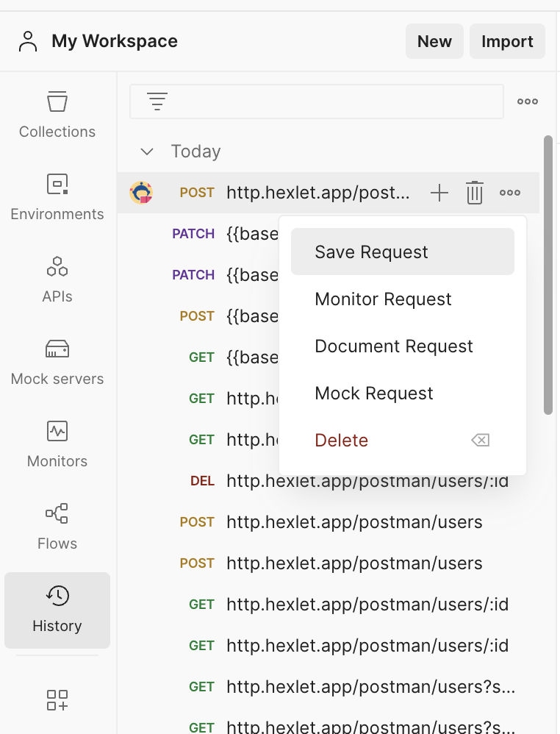The height and width of the screenshot is (734, 560).
Task: Click the history list vertical scrollbar
Action: point(548,274)
